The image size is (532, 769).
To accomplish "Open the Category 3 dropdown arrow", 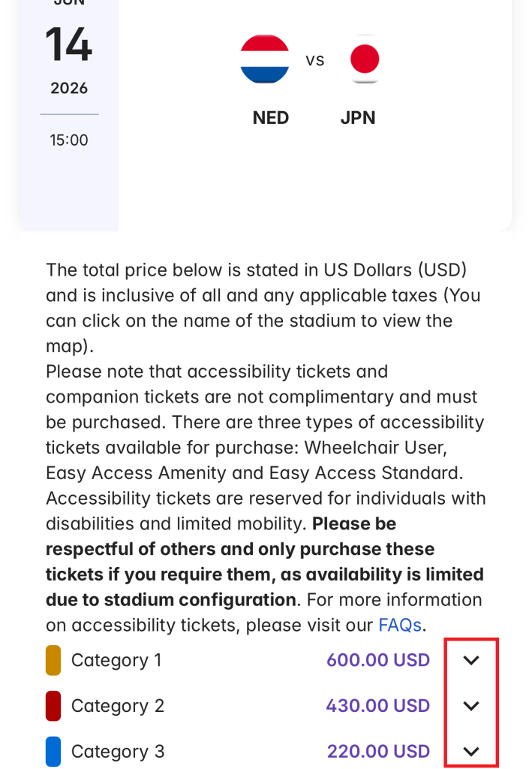I will click(470, 751).
